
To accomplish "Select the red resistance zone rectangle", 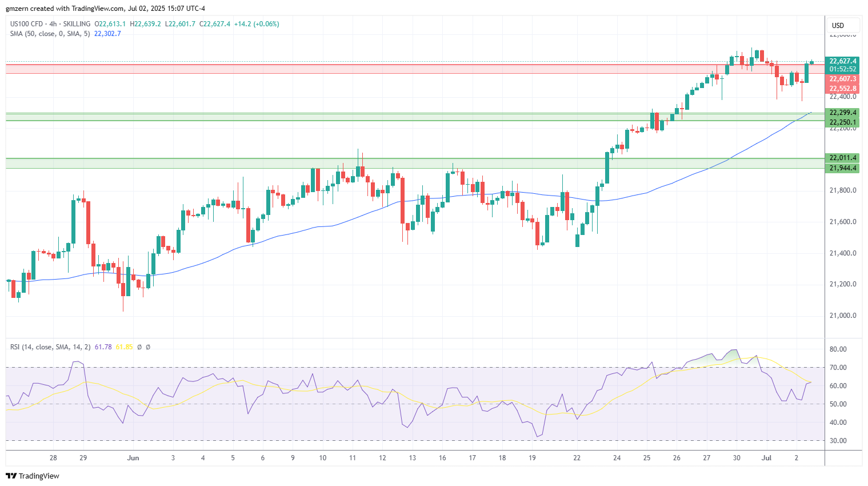I will 415,69.
